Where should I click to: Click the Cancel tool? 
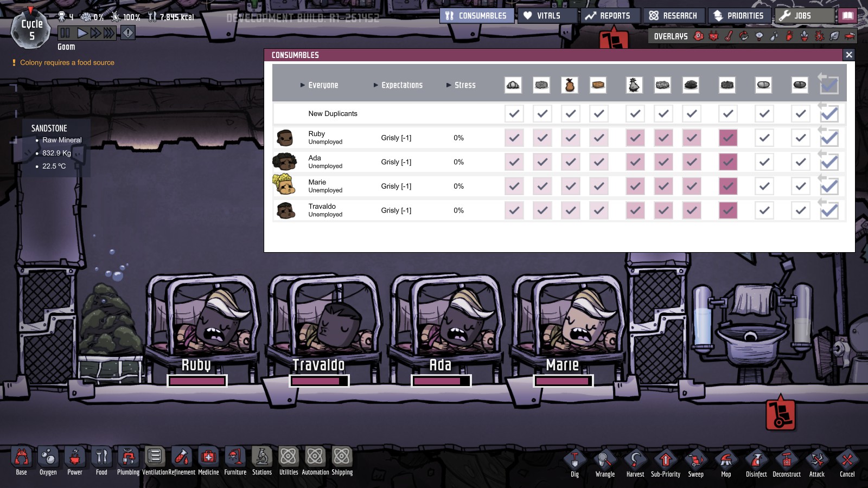click(x=847, y=464)
